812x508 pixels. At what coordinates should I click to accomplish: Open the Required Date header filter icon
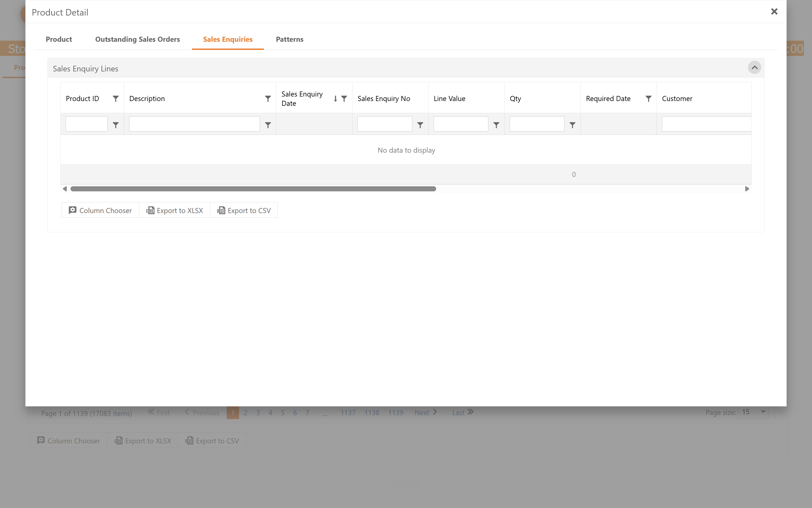(648, 98)
